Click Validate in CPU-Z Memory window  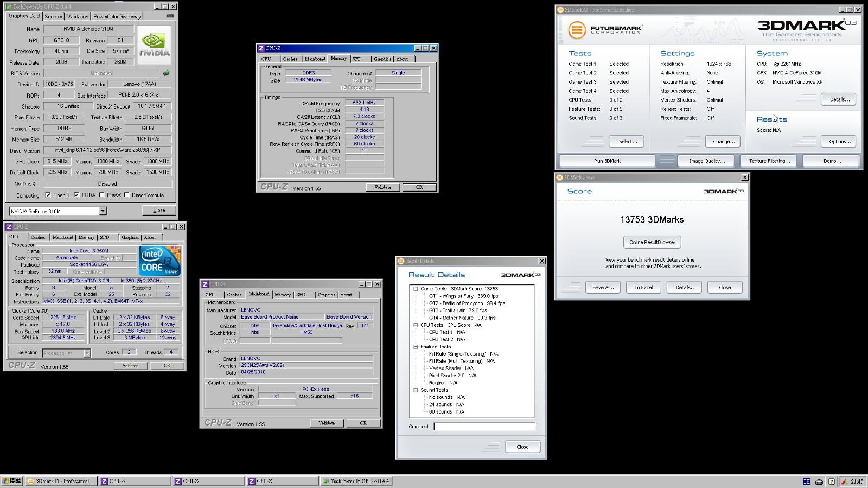(x=382, y=187)
